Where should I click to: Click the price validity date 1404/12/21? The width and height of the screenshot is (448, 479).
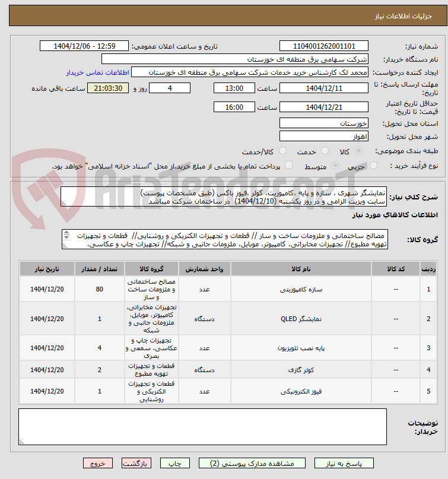(324, 107)
